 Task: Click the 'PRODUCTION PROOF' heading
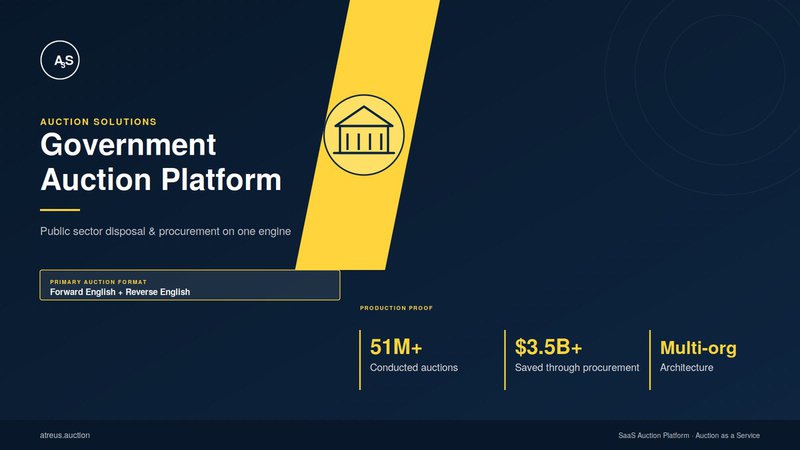[396, 308]
